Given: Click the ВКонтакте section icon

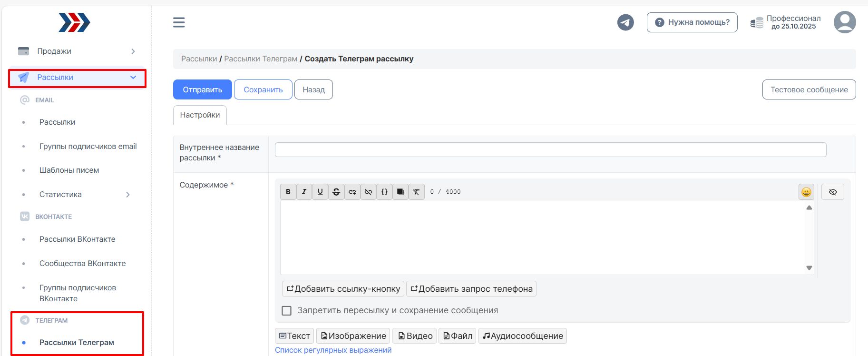Looking at the screenshot, I should click(25, 216).
